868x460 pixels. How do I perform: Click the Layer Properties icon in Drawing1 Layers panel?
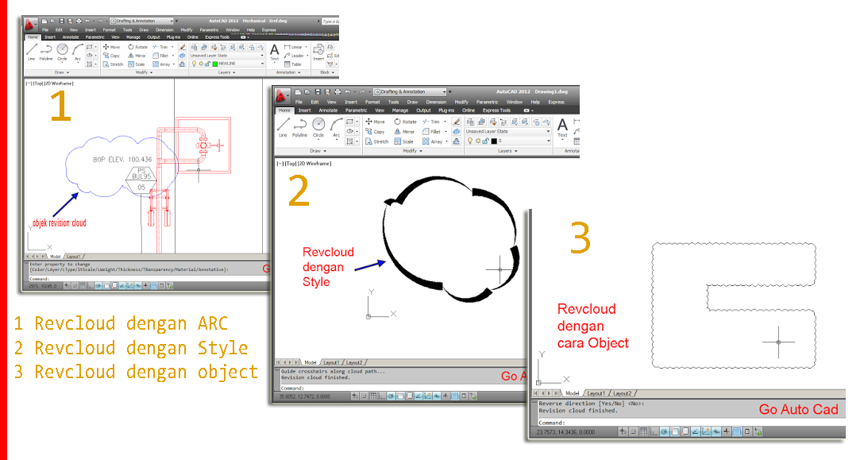coord(471,122)
